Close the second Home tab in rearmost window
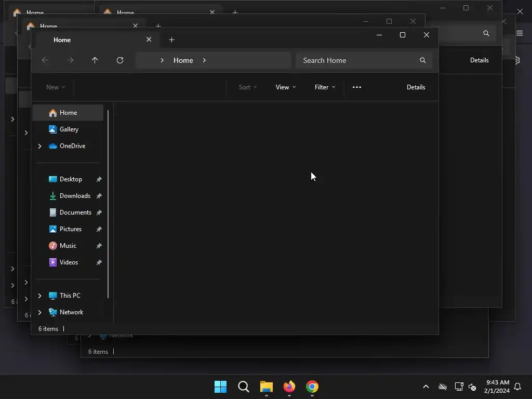This screenshot has width=532, height=399. click(x=212, y=12)
